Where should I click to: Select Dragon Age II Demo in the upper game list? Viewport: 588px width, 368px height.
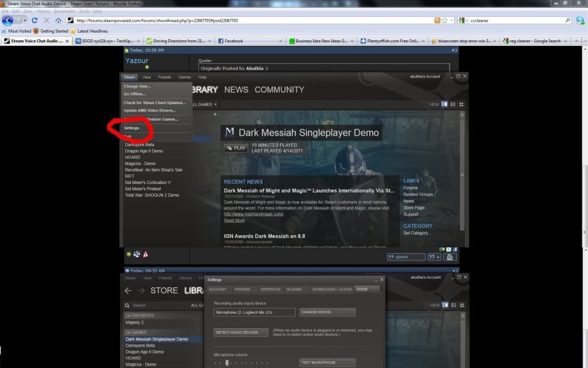click(x=144, y=151)
